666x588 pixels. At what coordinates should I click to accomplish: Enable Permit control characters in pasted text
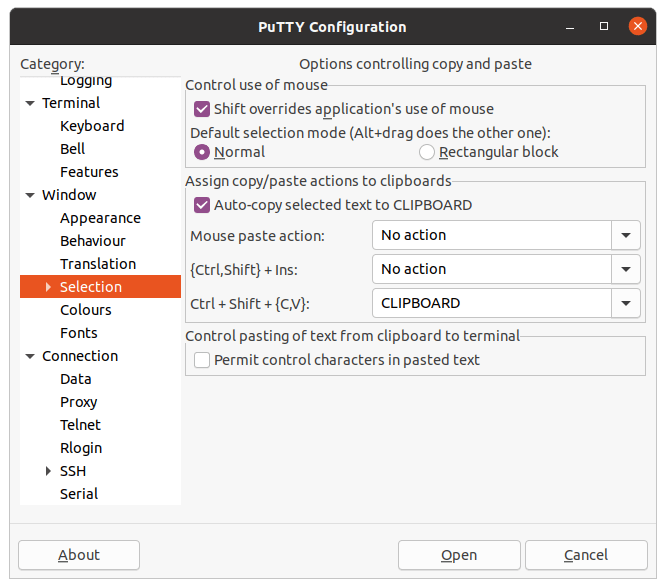pyautogui.click(x=201, y=360)
